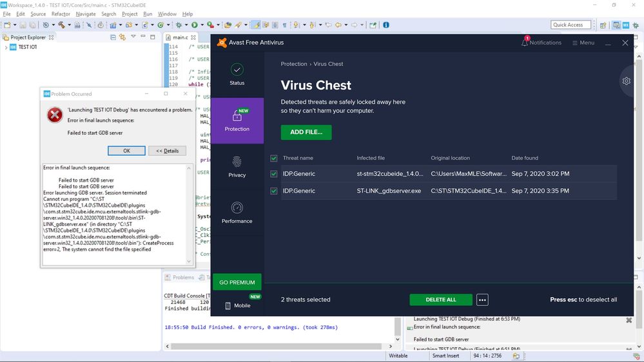Uncheck the st-stm32cubeide_1.4.0 threat checkbox

pos(274,174)
